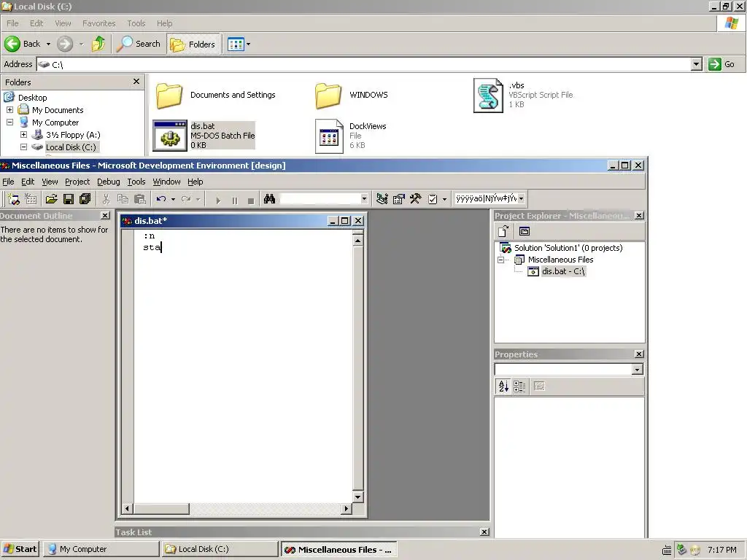Click the Save All icon
The width and height of the screenshot is (747, 560).
[85, 199]
